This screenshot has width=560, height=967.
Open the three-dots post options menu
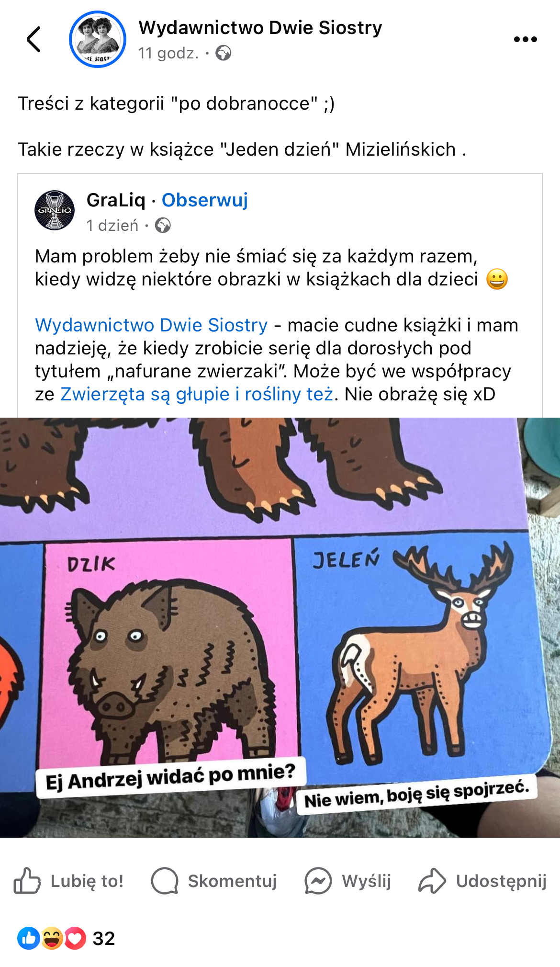click(x=525, y=39)
